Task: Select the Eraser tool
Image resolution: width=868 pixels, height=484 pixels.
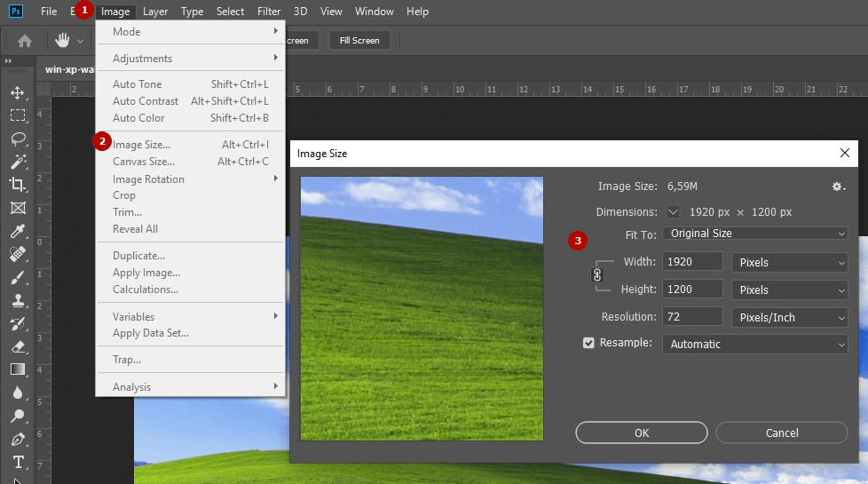Action: point(17,346)
